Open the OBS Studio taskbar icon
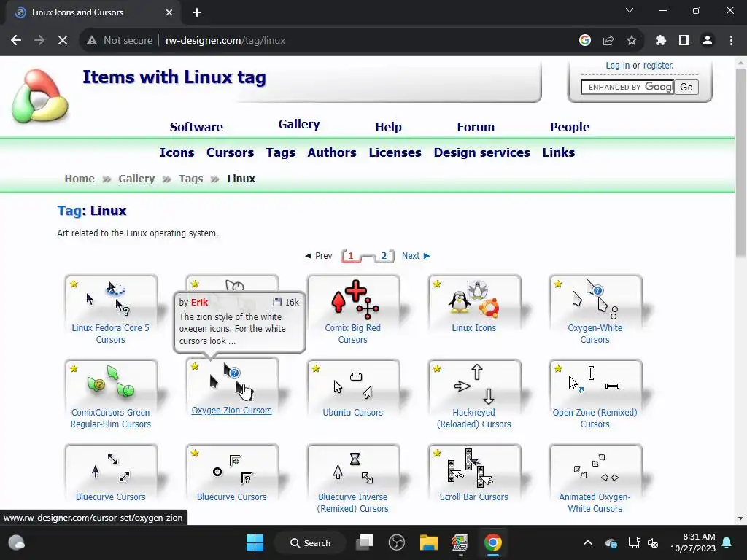This screenshot has height=560, width=747. coord(396,542)
